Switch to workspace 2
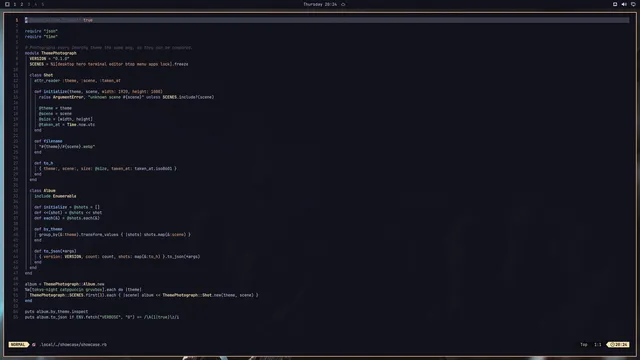Viewport: 640px width, 360px height. point(22,4)
